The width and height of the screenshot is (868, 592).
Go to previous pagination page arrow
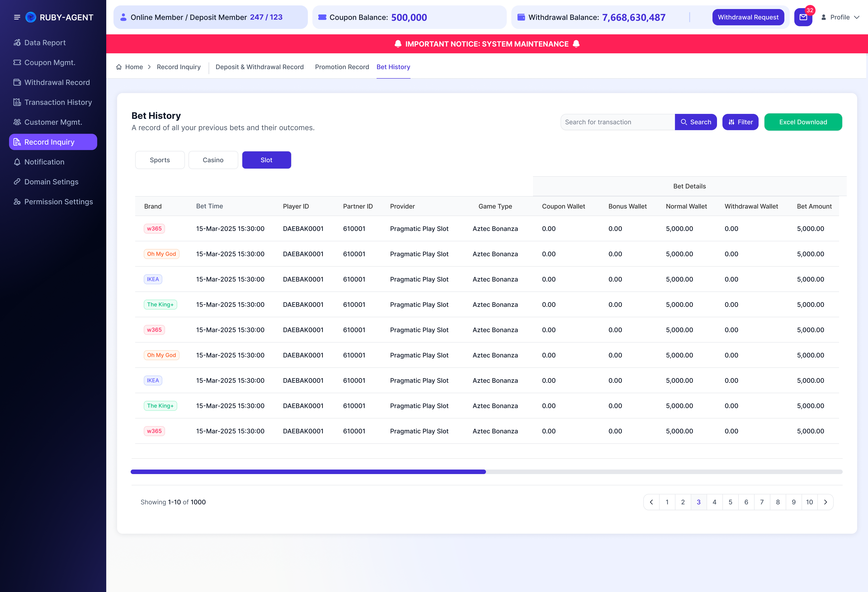pyautogui.click(x=651, y=502)
